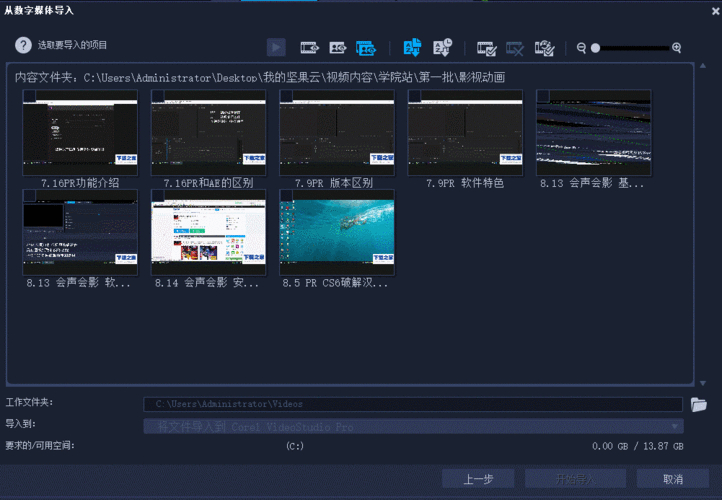This screenshot has height=500, width=722.
Task: Select the 8.13 会声会影 软... thumbnail
Action: pos(80,233)
